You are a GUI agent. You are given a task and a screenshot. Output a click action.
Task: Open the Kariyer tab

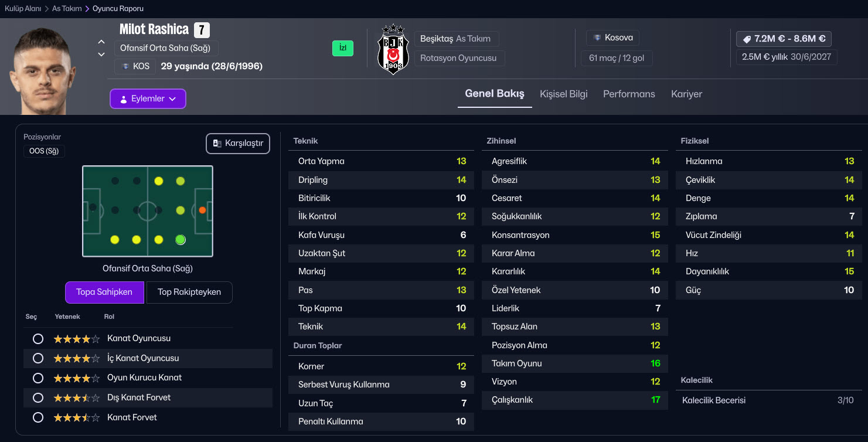coord(686,94)
